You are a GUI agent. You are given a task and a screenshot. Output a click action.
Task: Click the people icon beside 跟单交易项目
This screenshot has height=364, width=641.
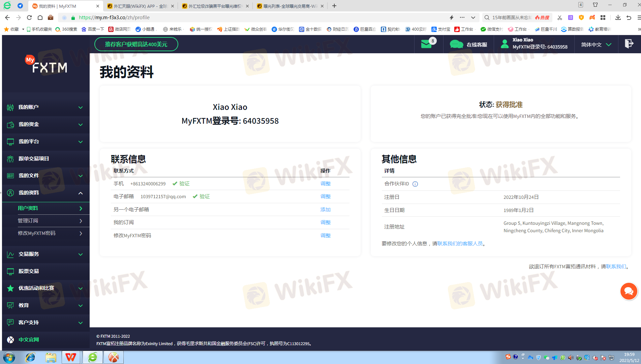(10, 159)
